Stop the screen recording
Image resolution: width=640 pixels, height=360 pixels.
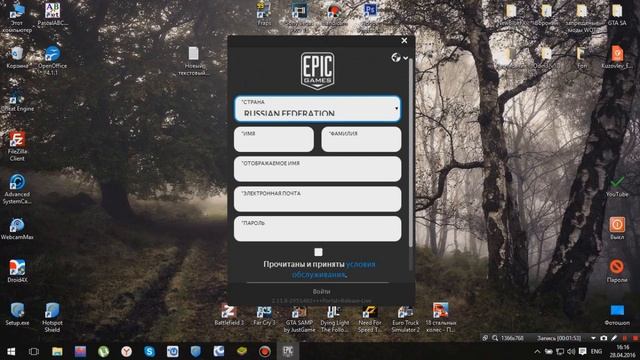[x=635, y=338]
